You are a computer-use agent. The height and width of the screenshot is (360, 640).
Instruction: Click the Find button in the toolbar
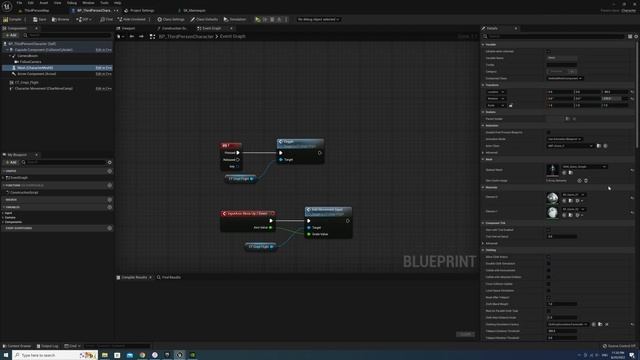pos(106,19)
